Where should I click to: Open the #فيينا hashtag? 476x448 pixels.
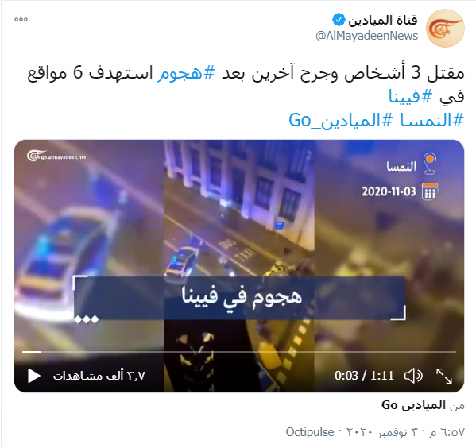point(410,97)
